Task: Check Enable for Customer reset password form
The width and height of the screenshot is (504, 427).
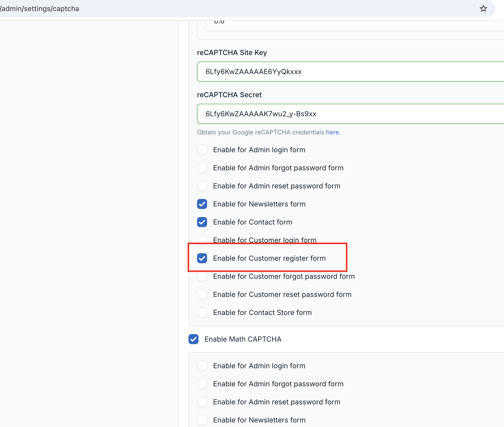Action: tap(202, 294)
